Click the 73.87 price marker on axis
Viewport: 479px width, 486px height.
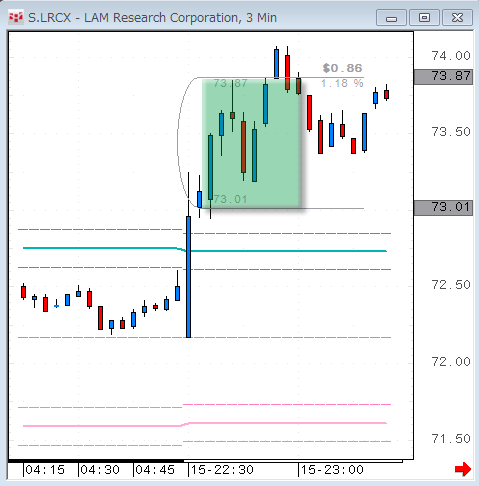tap(443, 76)
